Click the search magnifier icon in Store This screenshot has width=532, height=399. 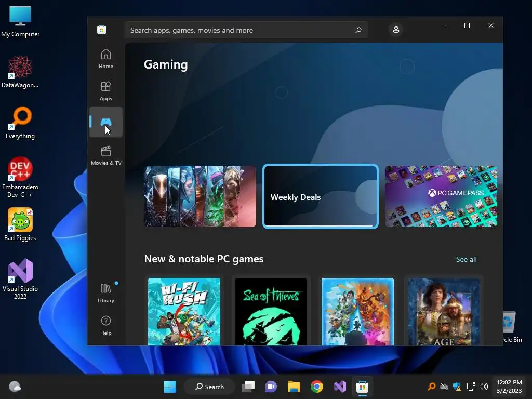358,30
